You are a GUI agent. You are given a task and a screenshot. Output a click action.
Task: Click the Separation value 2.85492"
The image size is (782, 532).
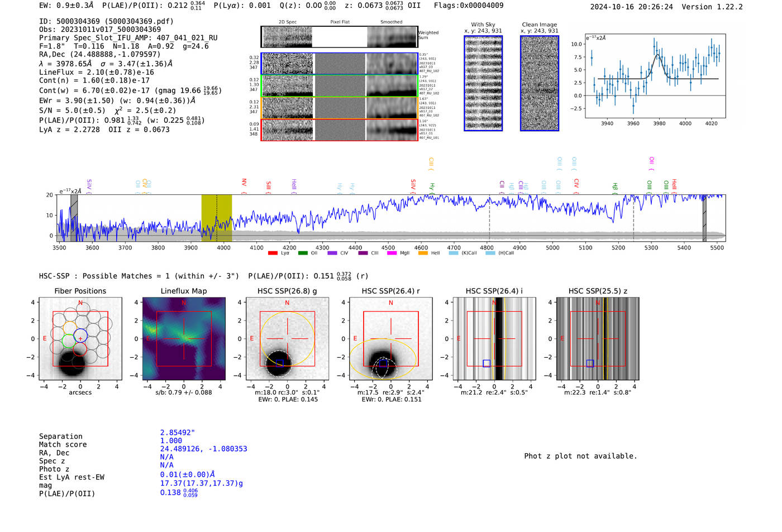[x=178, y=433]
